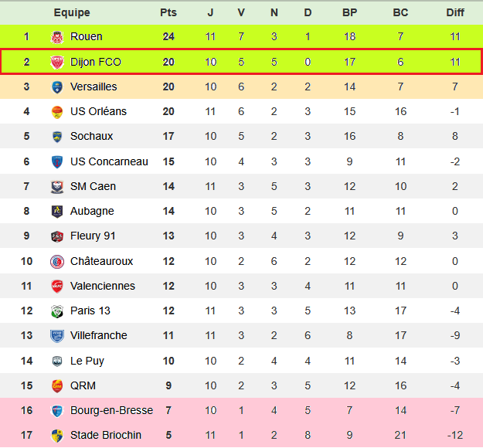Click the Diff column header
Screen dimensions: 483x448
pyautogui.click(x=455, y=12)
